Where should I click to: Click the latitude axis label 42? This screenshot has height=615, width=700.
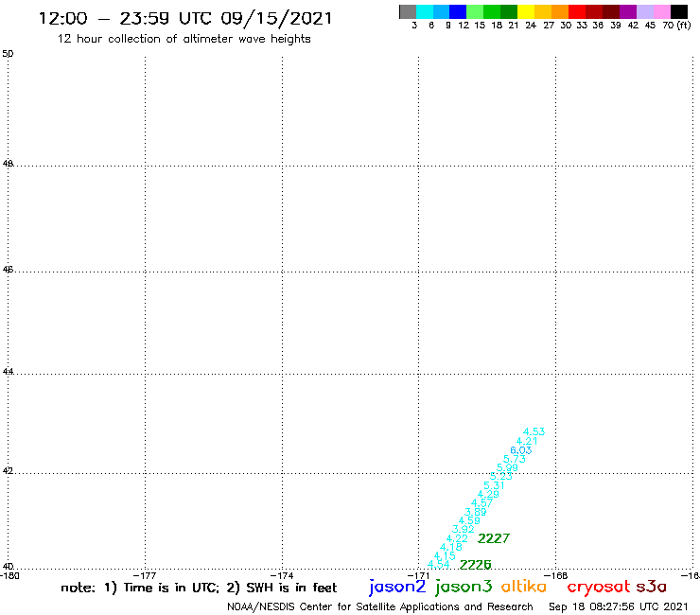(8, 471)
